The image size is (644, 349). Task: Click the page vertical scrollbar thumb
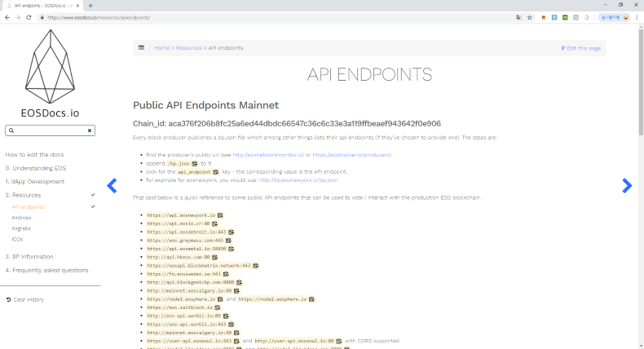coord(641,82)
